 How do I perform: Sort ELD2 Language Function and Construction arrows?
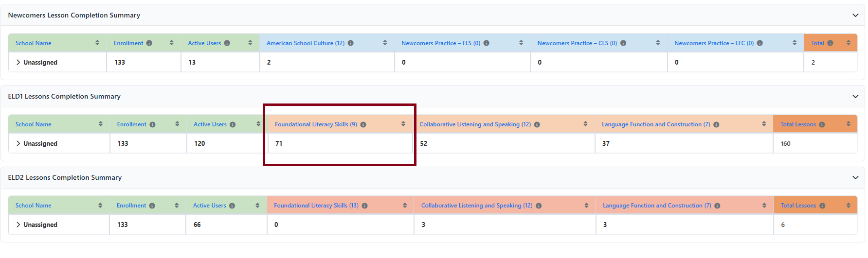[x=764, y=206]
